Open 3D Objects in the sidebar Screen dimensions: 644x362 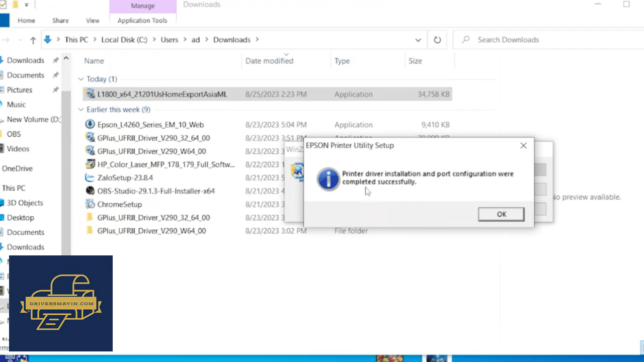[25, 203]
